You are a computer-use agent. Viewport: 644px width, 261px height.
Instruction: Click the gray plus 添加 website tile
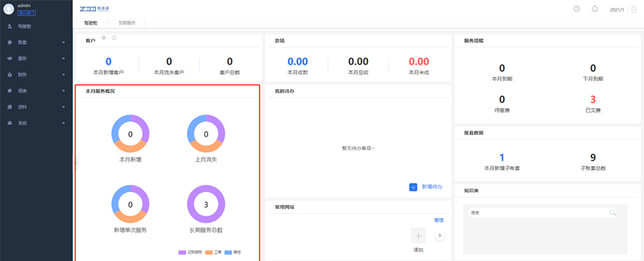pos(419,235)
